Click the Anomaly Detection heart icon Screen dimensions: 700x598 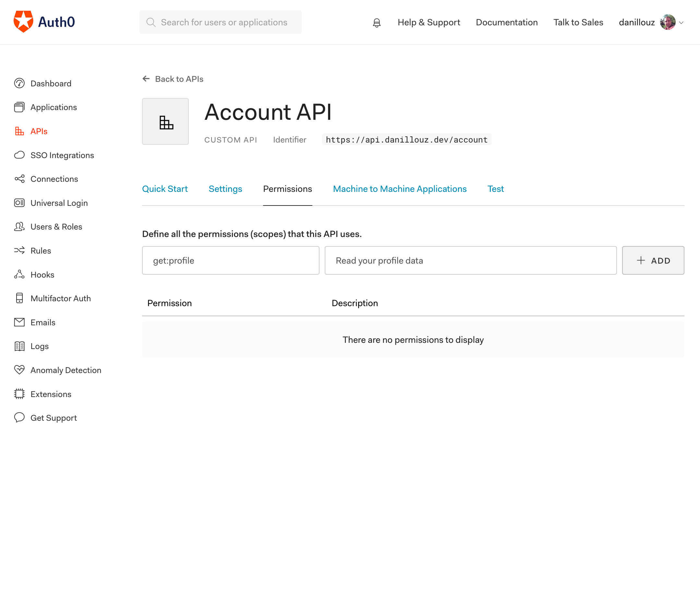pyautogui.click(x=19, y=370)
